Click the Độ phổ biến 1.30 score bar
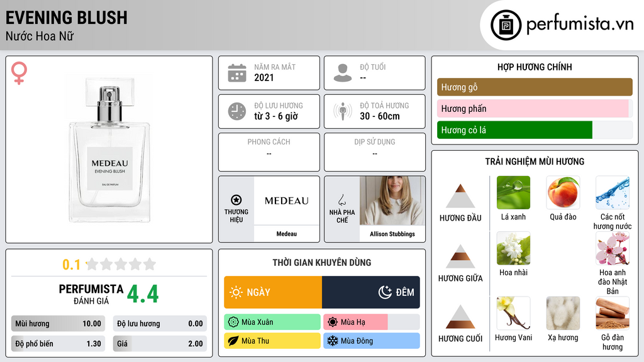This screenshot has width=644, height=362. coord(58,344)
